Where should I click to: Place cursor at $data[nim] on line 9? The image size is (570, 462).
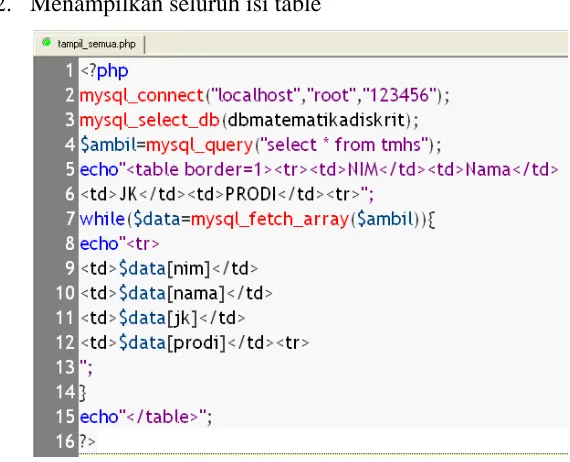click(165, 269)
